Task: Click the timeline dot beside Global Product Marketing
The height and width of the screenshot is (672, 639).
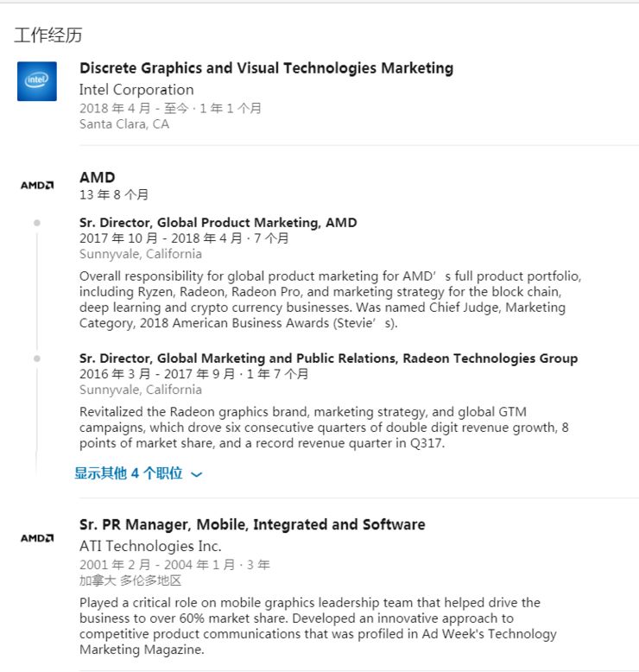Action: pos(36,223)
